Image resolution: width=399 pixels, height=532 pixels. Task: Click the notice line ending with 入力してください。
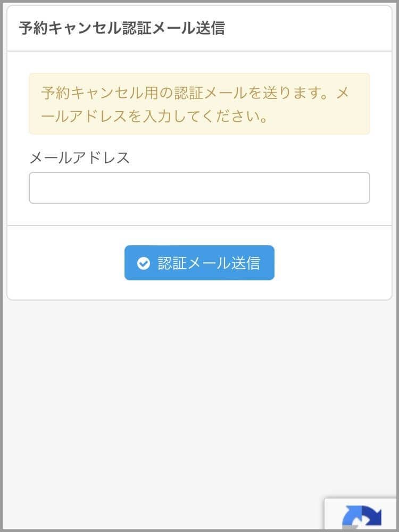click(154, 117)
